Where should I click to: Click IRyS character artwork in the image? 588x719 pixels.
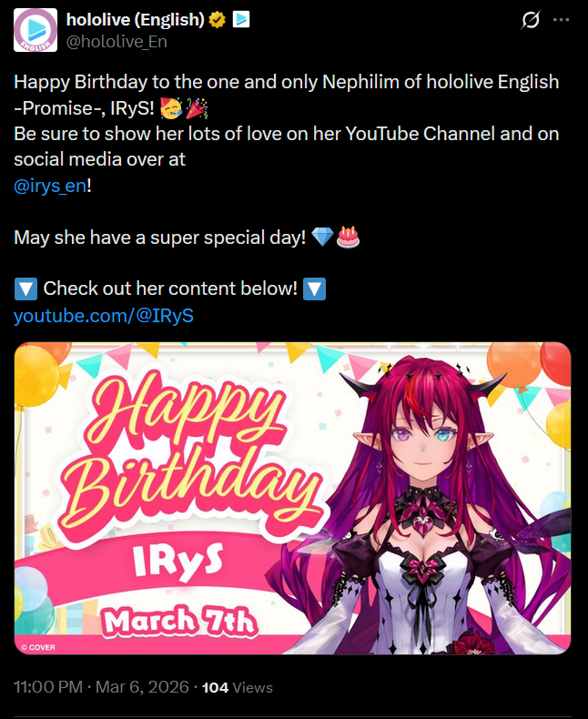click(427, 504)
